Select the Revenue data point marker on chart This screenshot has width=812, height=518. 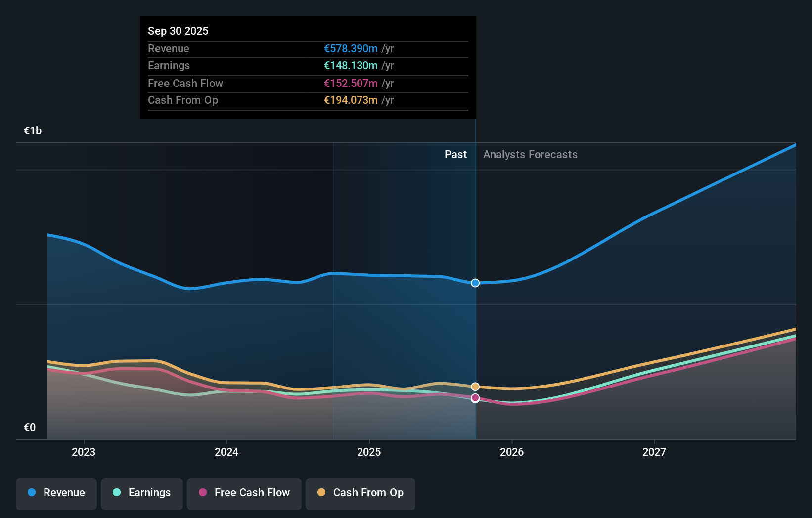475,283
